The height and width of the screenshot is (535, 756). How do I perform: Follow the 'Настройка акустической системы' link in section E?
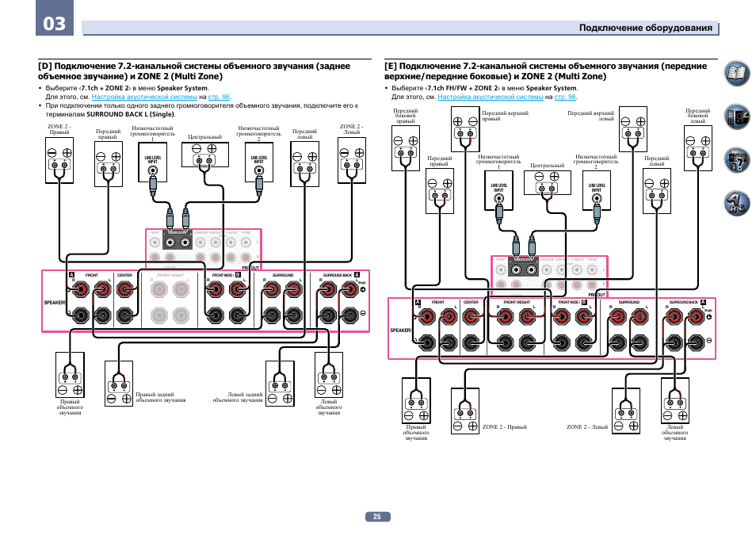pyautogui.click(x=491, y=97)
